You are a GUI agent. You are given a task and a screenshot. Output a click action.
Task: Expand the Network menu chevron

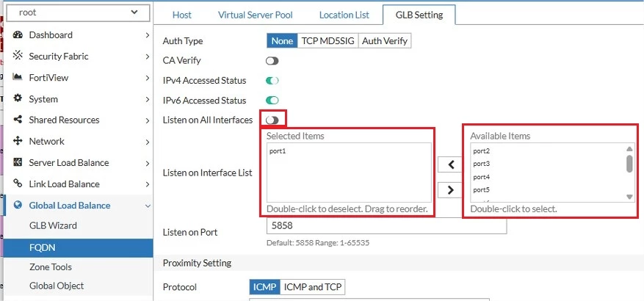click(148, 142)
